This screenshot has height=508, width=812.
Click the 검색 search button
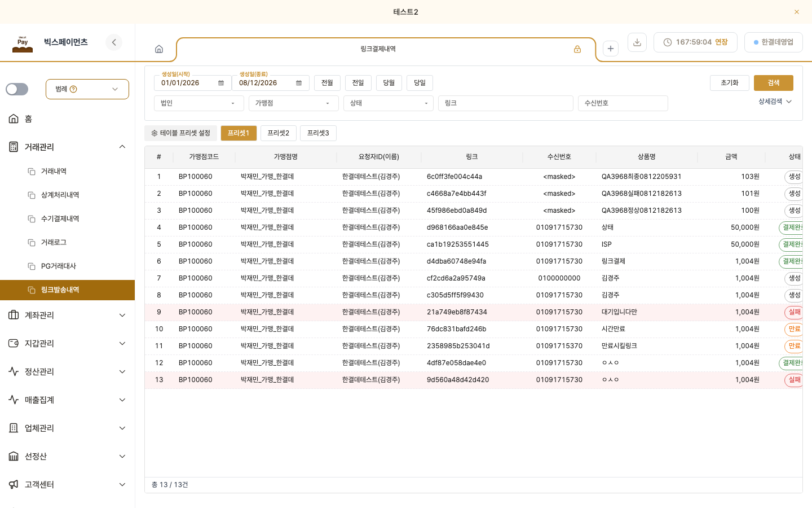tap(774, 83)
